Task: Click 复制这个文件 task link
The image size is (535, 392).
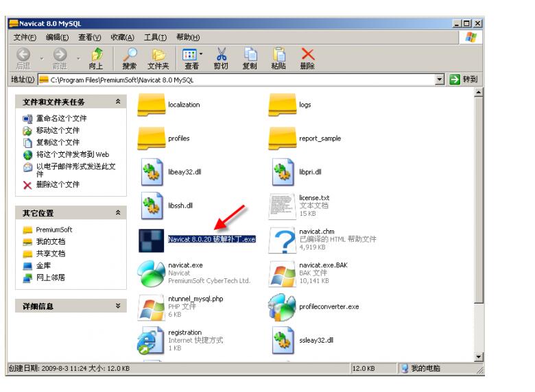Action: (58, 142)
